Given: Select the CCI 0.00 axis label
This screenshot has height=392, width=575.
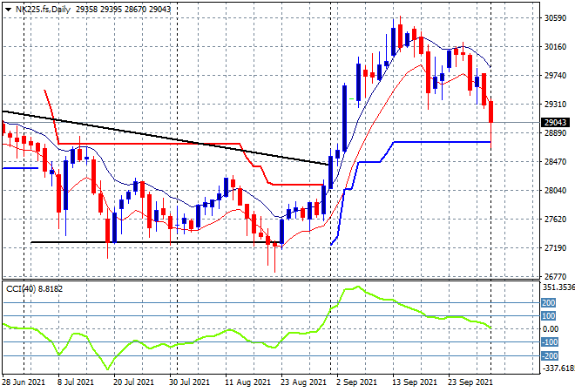Looking at the screenshot, I should tap(551, 329).
